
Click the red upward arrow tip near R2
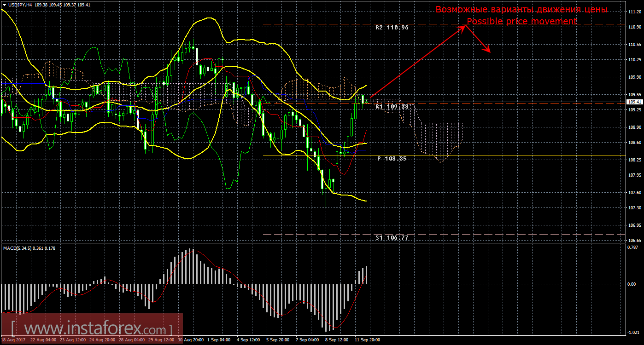tap(464, 26)
